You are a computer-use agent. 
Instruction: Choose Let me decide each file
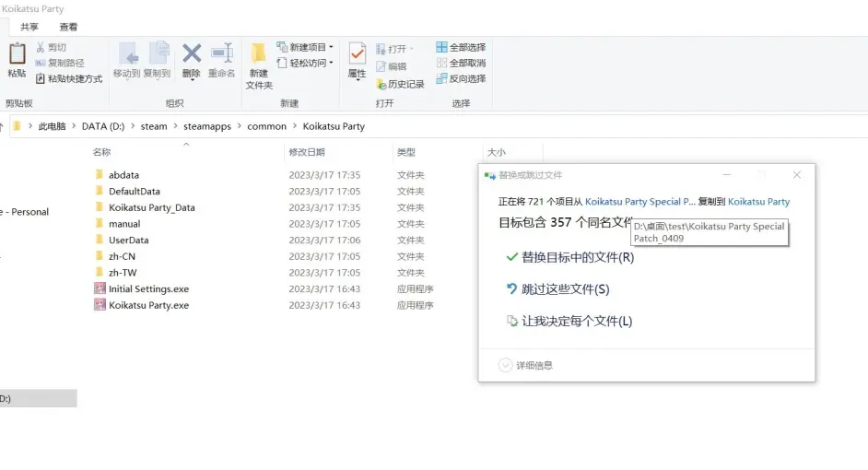(x=576, y=322)
